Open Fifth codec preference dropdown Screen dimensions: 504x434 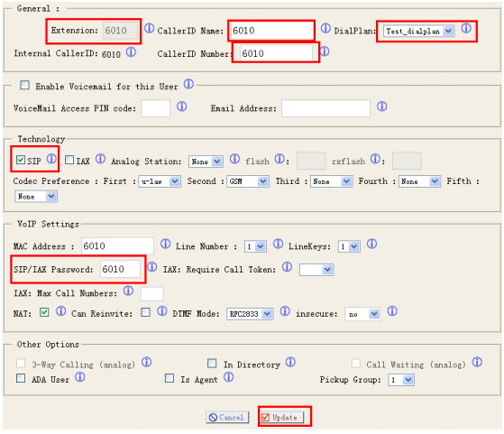pos(36,197)
